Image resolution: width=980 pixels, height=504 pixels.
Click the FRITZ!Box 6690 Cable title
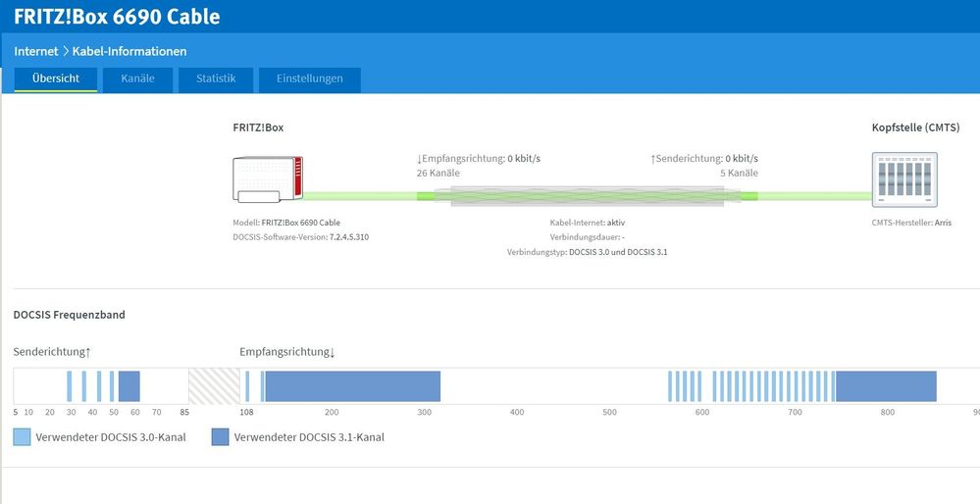(x=117, y=17)
